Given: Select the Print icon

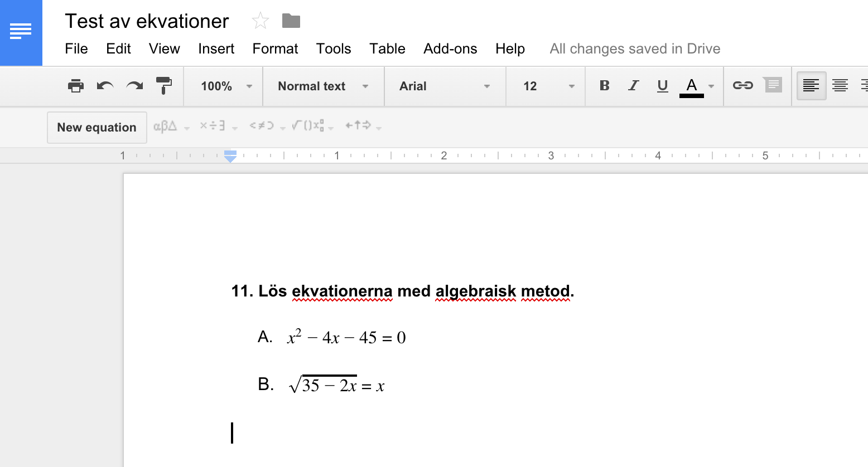Looking at the screenshot, I should [x=75, y=86].
